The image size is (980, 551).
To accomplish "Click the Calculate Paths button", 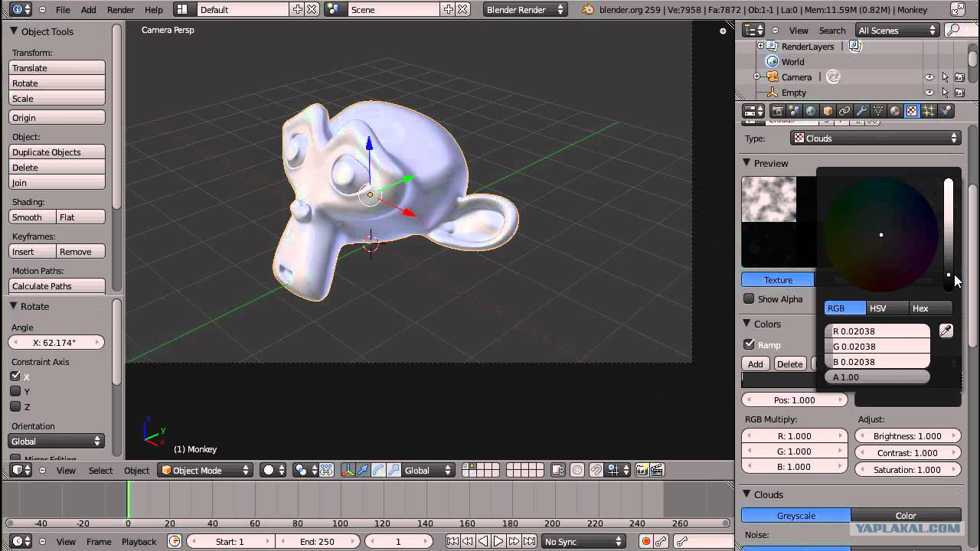I will click(x=57, y=286).
